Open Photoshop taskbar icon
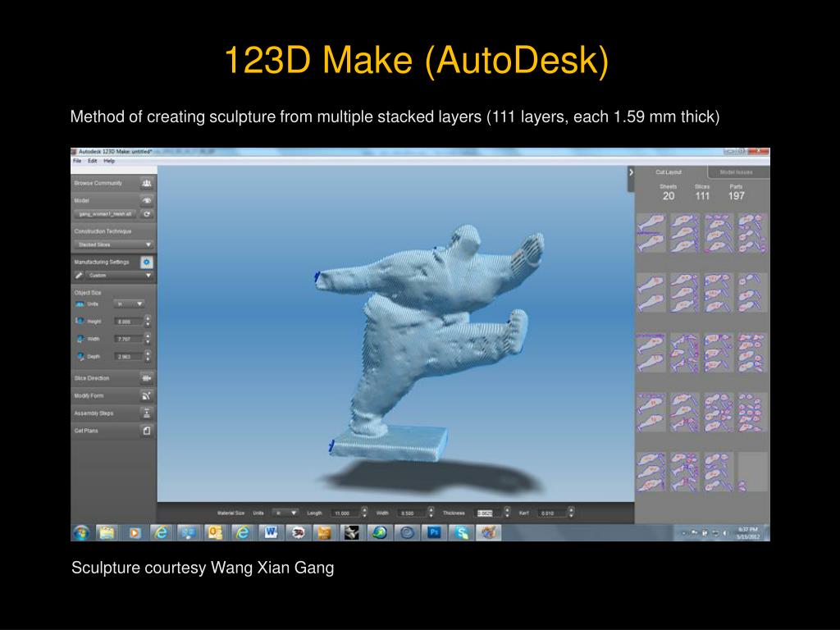Viewport: 840px width, 630px height. [434, 532]
